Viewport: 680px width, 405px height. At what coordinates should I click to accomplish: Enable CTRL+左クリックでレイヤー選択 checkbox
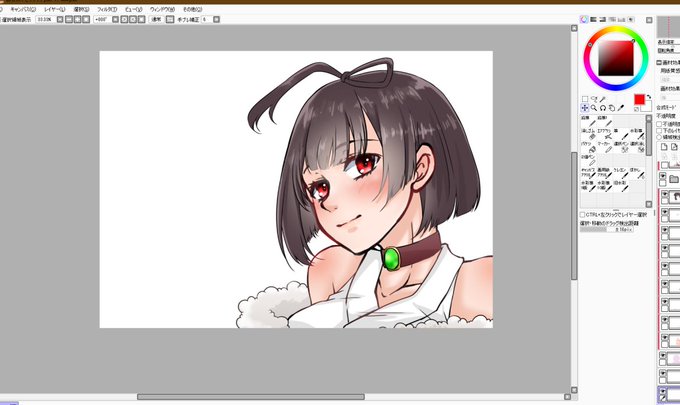coord(582,215)
